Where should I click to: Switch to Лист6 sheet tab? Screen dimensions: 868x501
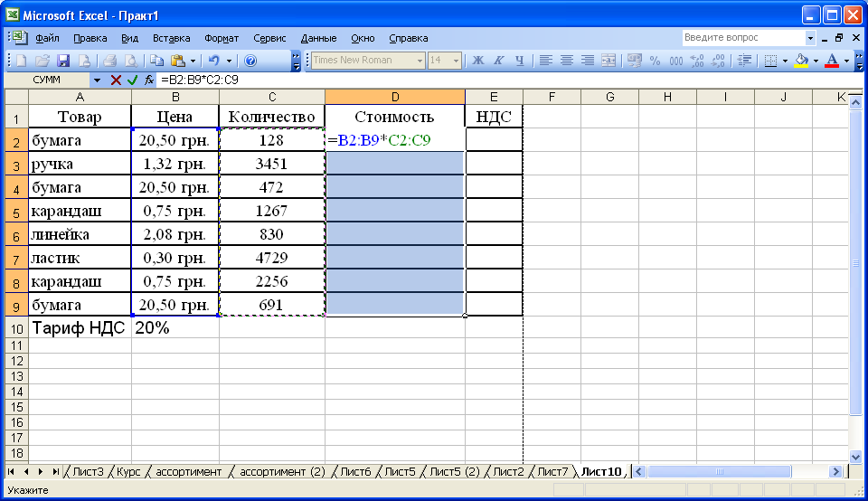(355, 472)
